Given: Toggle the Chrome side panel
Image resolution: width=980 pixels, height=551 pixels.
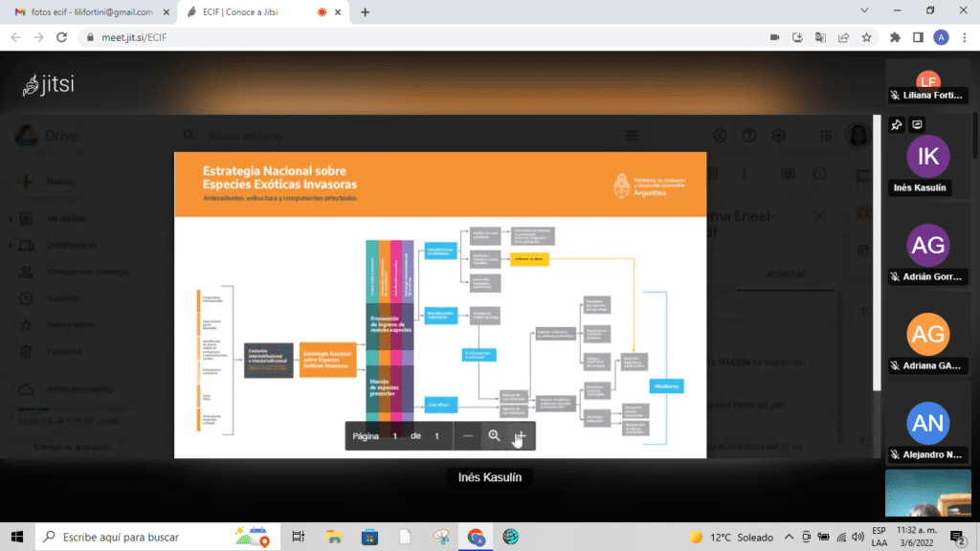Looking at the screenshot, I should point(918,37).
